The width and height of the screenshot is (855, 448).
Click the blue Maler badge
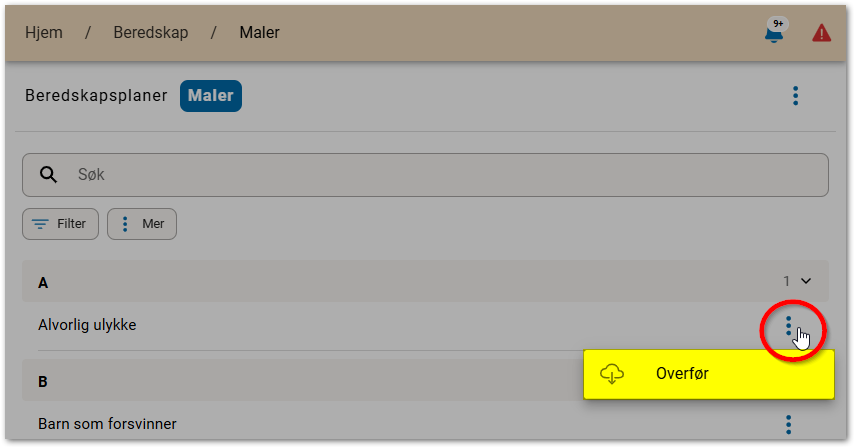pos(211,96)
